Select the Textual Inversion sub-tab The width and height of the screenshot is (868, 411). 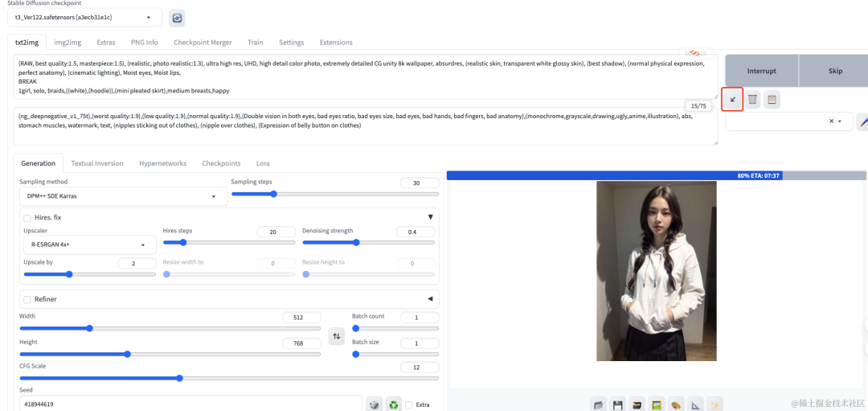(x=97, y=163)
